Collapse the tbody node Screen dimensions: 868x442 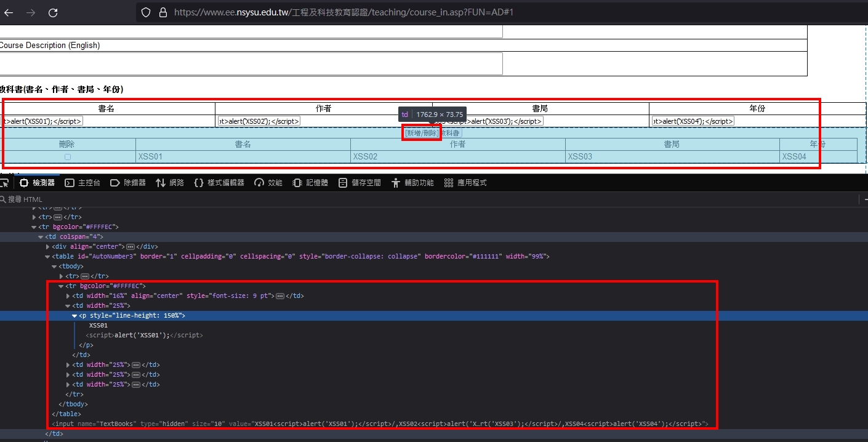tap(55, 266)
